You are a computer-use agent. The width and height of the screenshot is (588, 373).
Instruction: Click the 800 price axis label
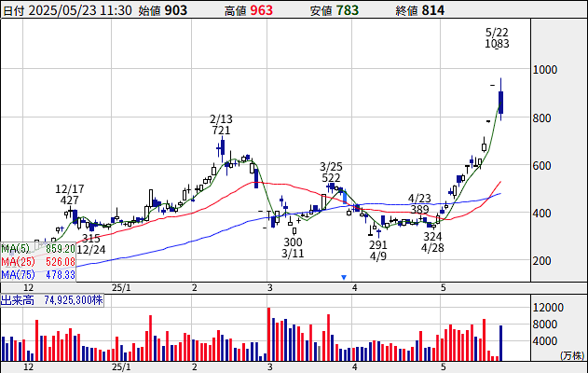pos(542,118)
